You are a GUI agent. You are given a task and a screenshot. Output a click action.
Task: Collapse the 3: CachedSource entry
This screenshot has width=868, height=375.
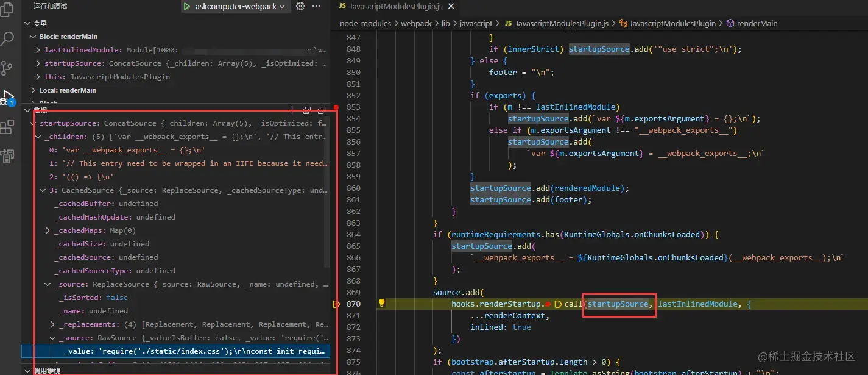pos(43,190)
